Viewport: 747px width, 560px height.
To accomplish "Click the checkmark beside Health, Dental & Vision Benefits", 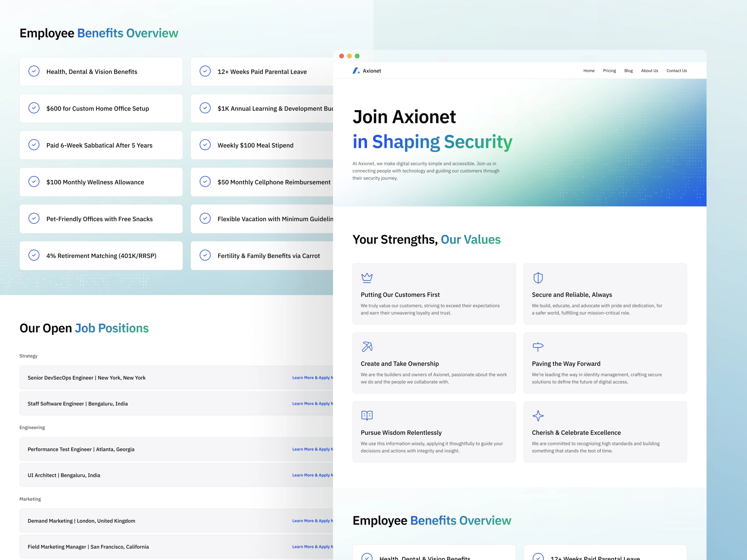I will coord(34,71).
